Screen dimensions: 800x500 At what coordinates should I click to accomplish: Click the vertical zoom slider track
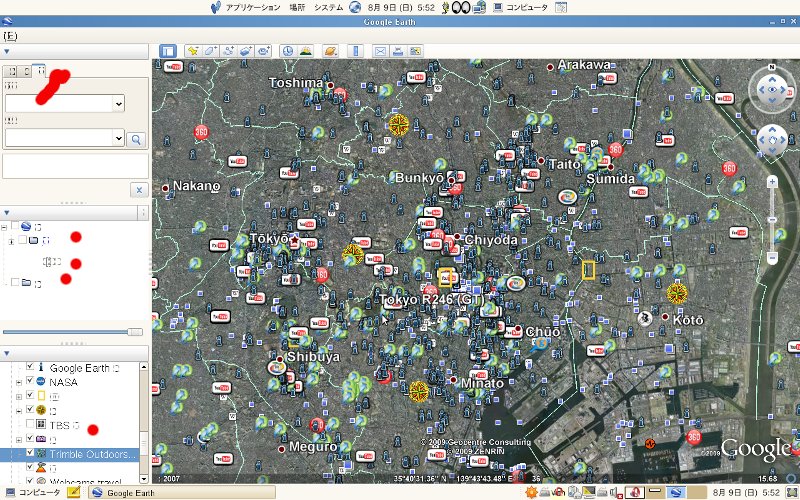(772, 219)
